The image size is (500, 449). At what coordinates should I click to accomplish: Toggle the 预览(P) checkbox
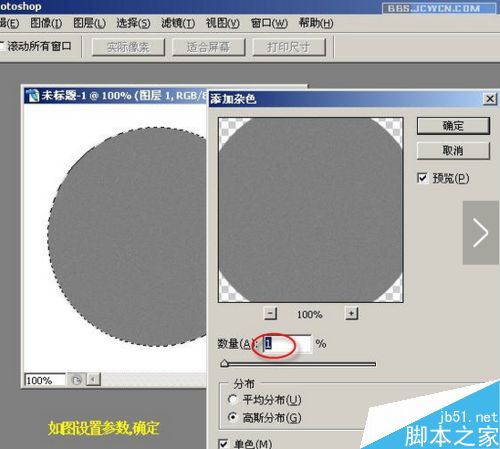click(422, 178)
